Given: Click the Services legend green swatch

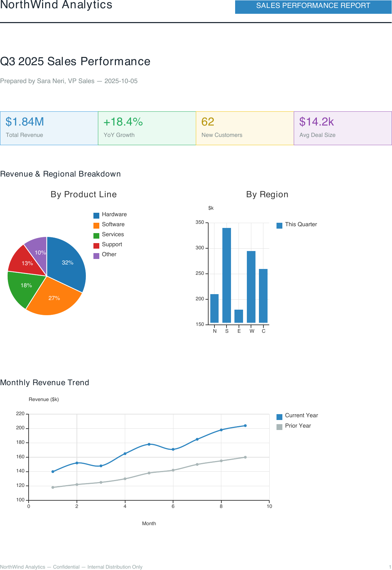Looking at the screenshot, I should 97,236.
